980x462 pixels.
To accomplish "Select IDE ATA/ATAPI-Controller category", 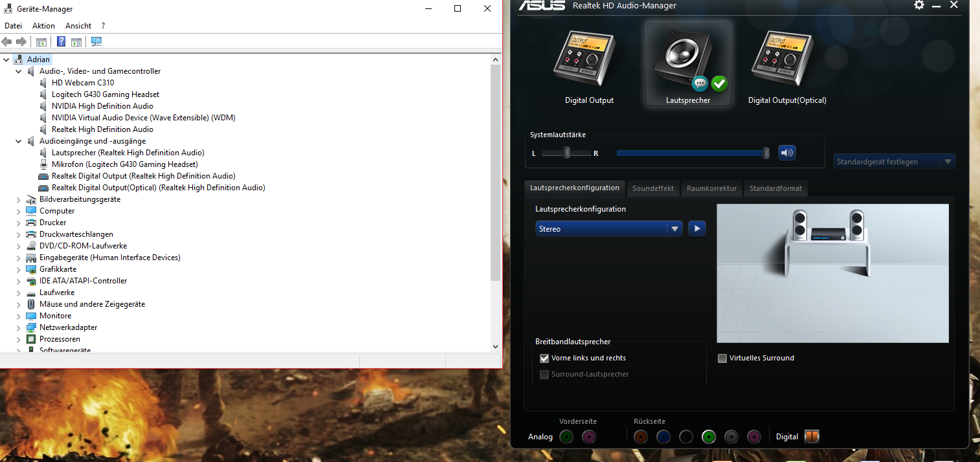I will [83, 281].
